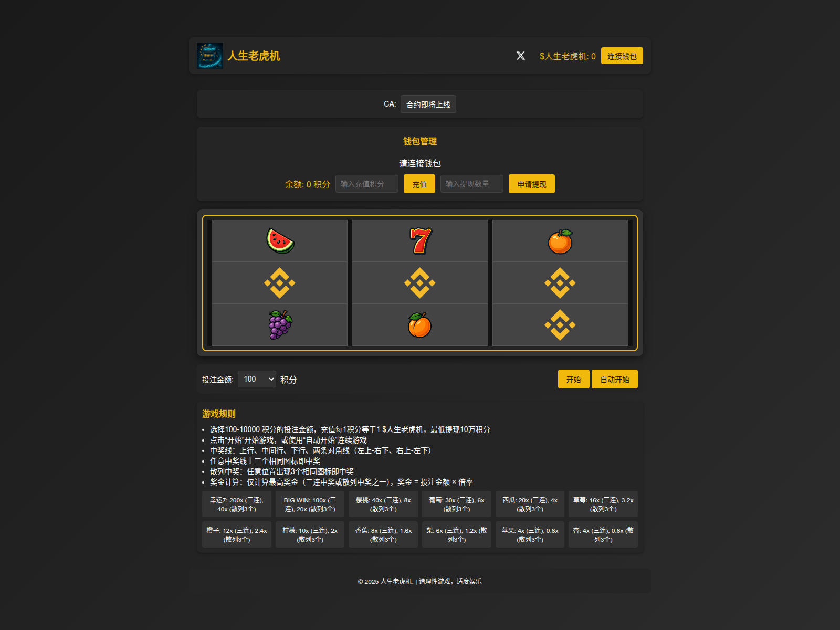Click the BIG WIN 100x payout cell
The width and height of the screenshot is (840, 630).
coord(309,504)
